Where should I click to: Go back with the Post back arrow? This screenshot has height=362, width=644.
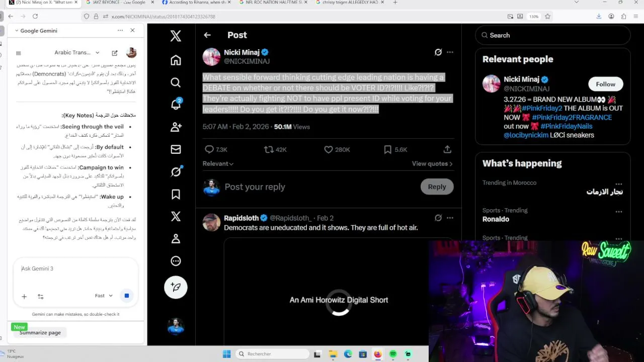(x=207, y=35)
